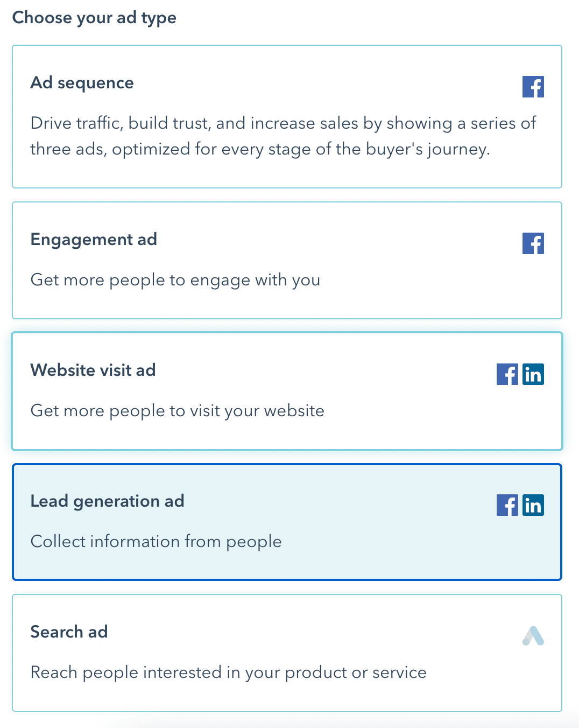
Task: Click "Get more people to engage with you"
Action: [x=175, y=280]
